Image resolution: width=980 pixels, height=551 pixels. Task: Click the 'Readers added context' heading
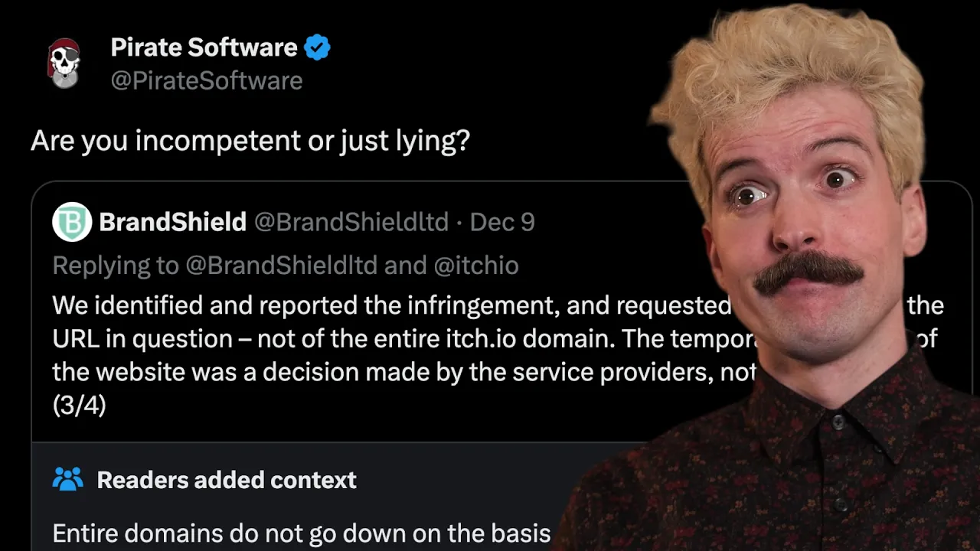(x=227, y=480)
